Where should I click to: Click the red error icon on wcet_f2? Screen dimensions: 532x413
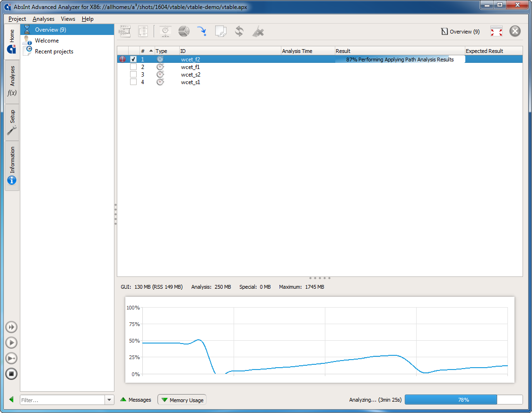122,60
